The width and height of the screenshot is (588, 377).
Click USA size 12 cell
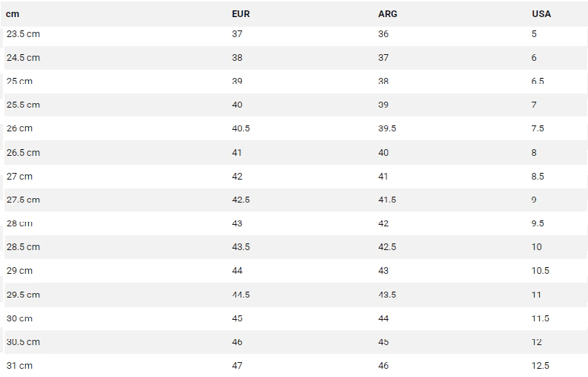click(537, 342)
